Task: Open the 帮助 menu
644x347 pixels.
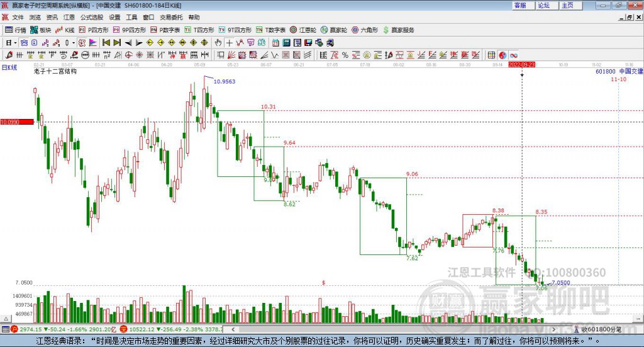Action: [194, 17]
